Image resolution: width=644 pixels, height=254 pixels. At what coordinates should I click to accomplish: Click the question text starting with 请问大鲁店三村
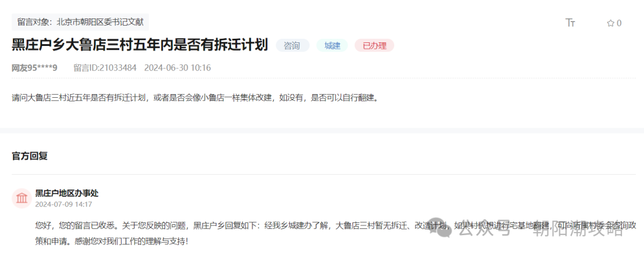[x=195, y=97]
